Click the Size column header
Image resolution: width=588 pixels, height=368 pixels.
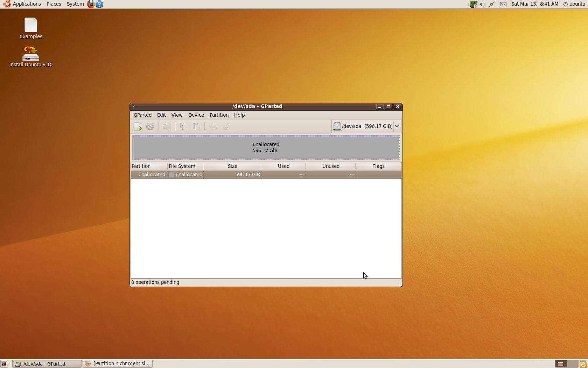coord(232,166)
